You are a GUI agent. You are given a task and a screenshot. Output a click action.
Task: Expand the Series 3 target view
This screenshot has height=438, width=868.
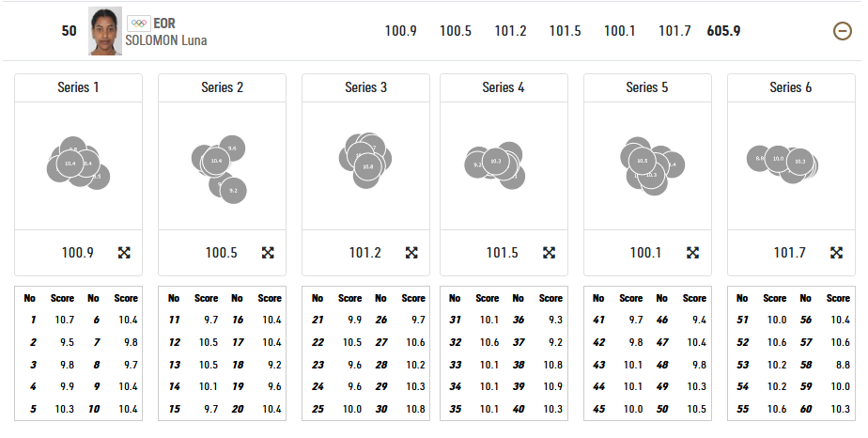(411, 253)
